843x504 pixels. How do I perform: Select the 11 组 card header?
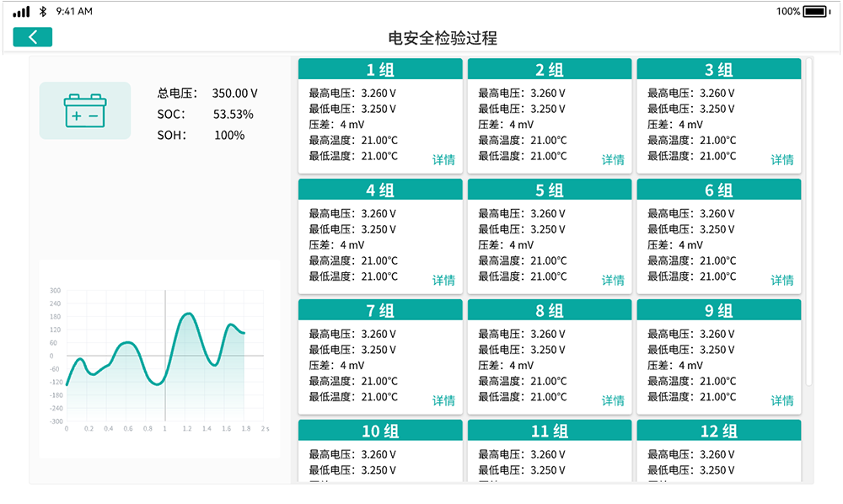550,431
